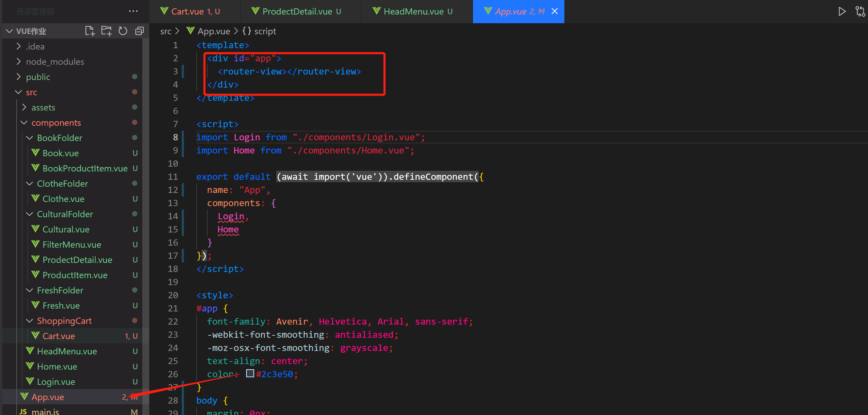Open Login.vue file

point(73,382)
